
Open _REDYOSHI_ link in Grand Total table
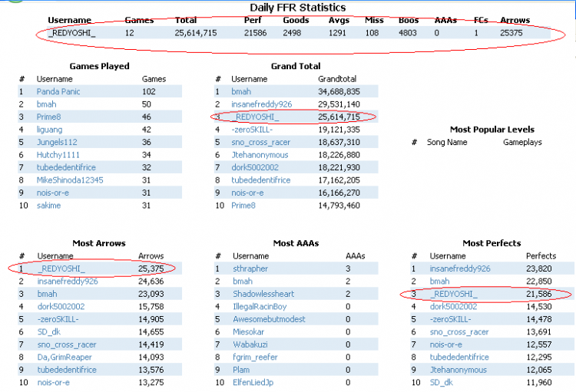pyautogui.click(x=257, y=117)
